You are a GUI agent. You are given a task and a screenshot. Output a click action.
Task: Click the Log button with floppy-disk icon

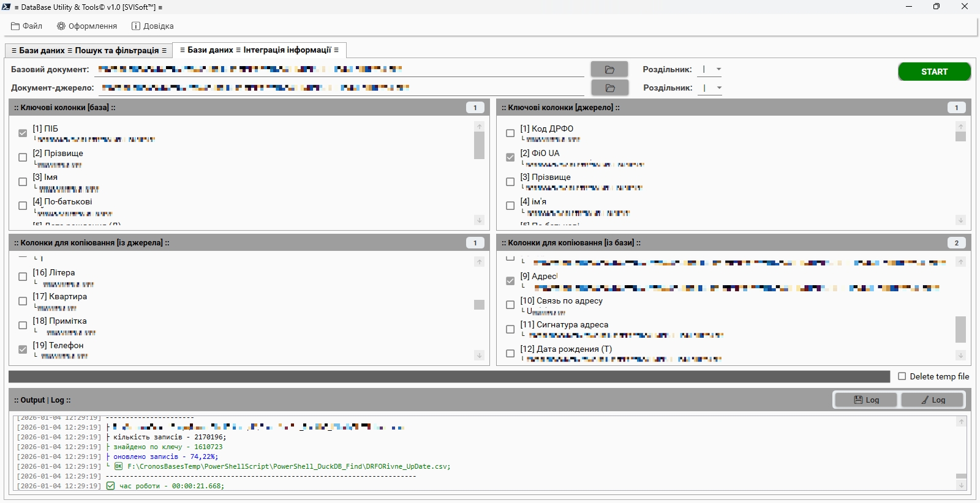[866, 400]
